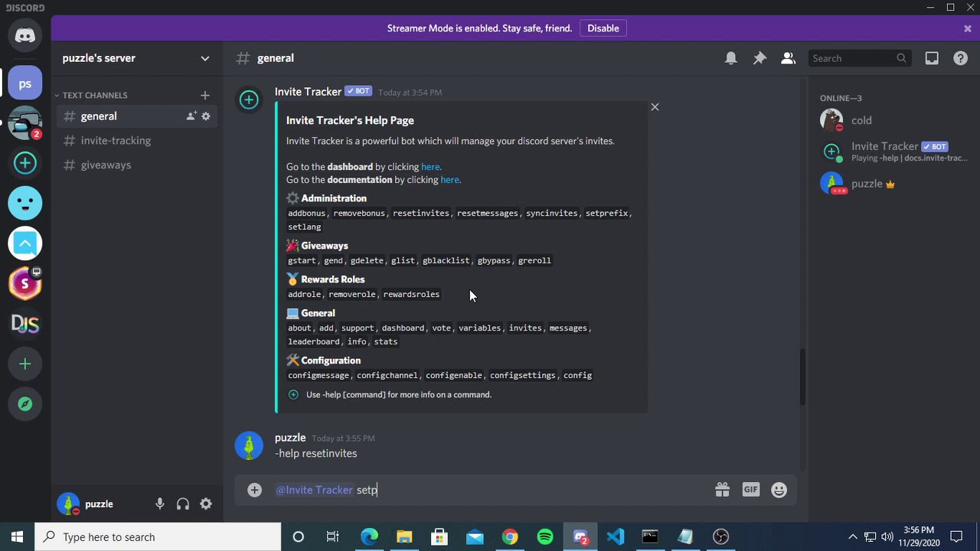
Task: Open the orange 'S' server icon
Action: point(25,284)
